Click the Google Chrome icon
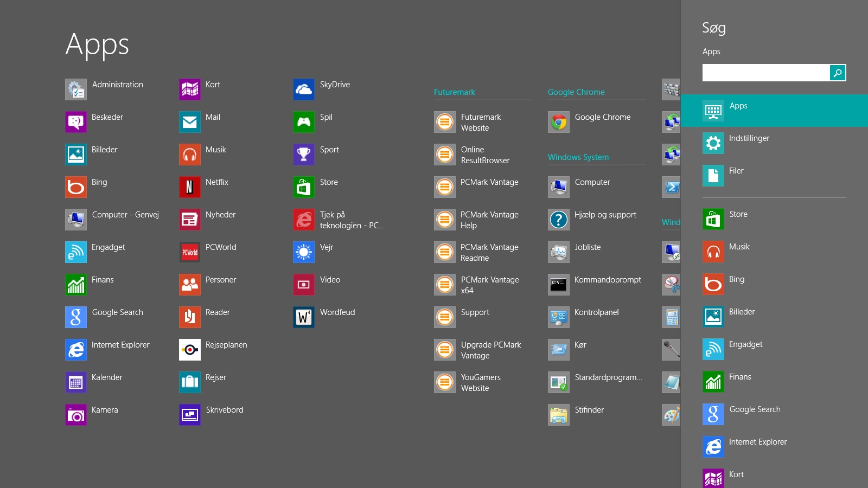This screenshot has height=488, width=868. coord(558,122)
